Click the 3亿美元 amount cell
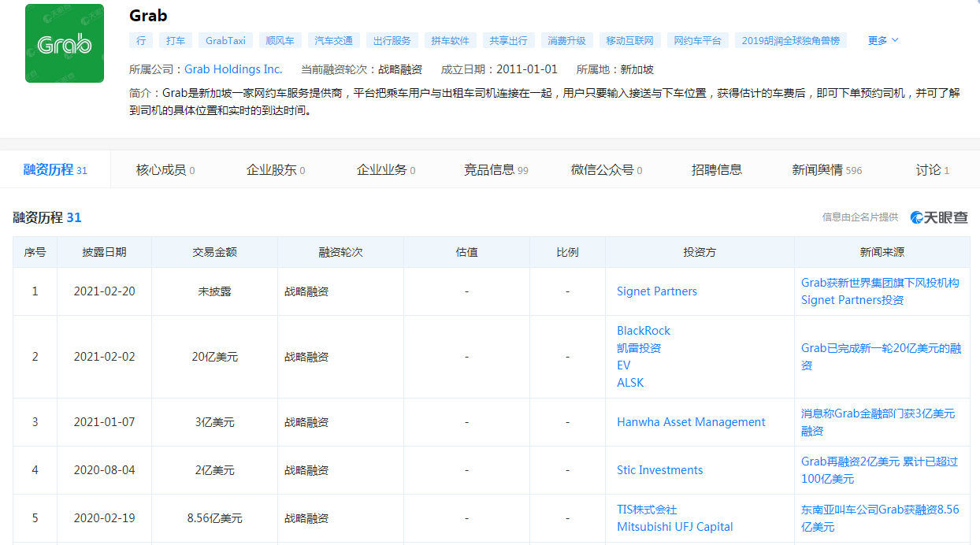 [x=215, y=422]
